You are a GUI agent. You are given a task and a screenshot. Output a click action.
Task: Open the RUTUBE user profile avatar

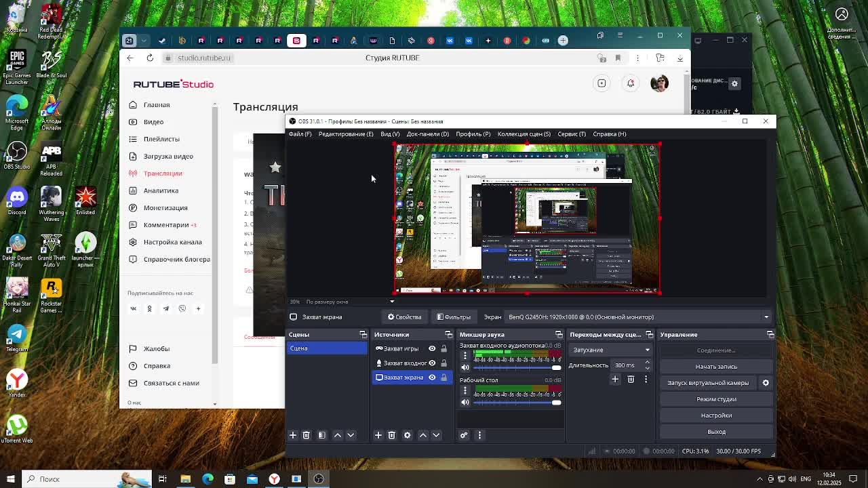pos(659,83)
